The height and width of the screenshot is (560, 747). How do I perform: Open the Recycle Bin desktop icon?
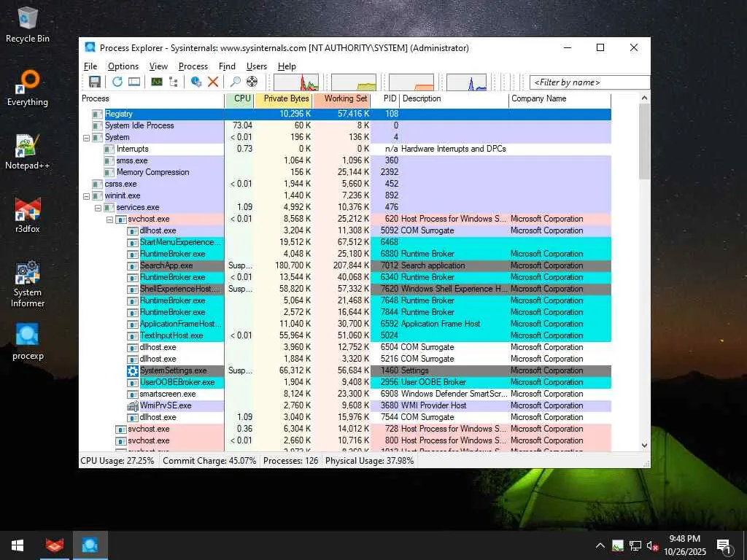pos(28,25)
